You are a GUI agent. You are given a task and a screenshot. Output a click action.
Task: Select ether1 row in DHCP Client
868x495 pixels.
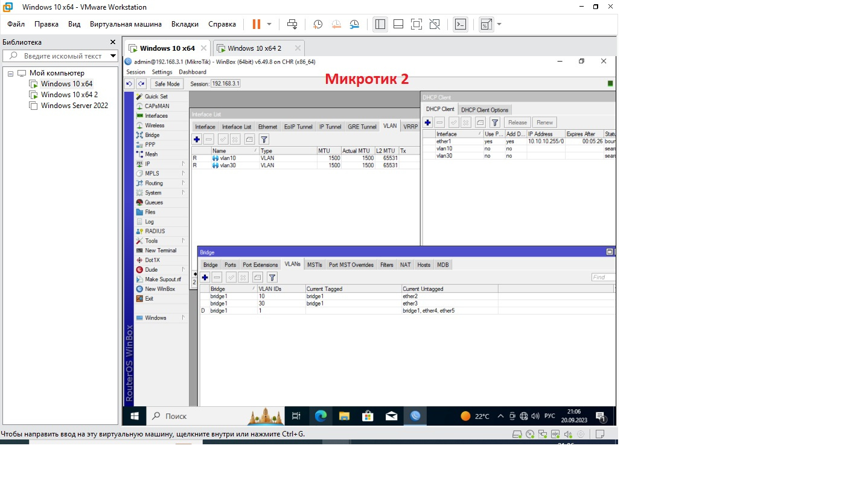pos(519,141)
